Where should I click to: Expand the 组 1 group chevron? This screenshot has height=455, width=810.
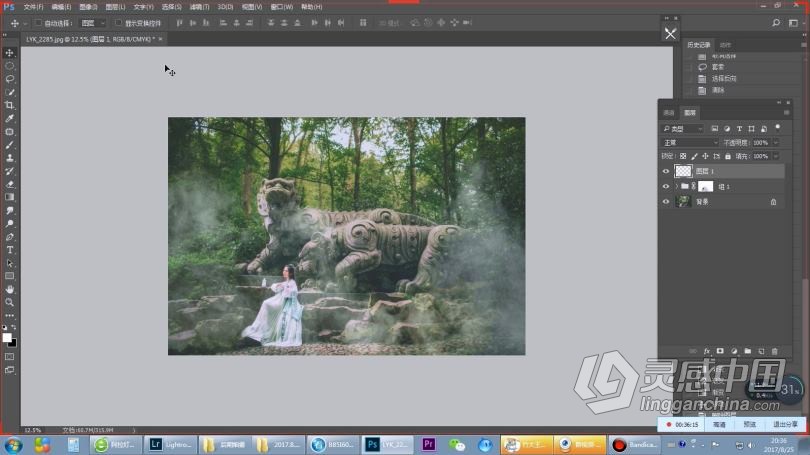676,186
